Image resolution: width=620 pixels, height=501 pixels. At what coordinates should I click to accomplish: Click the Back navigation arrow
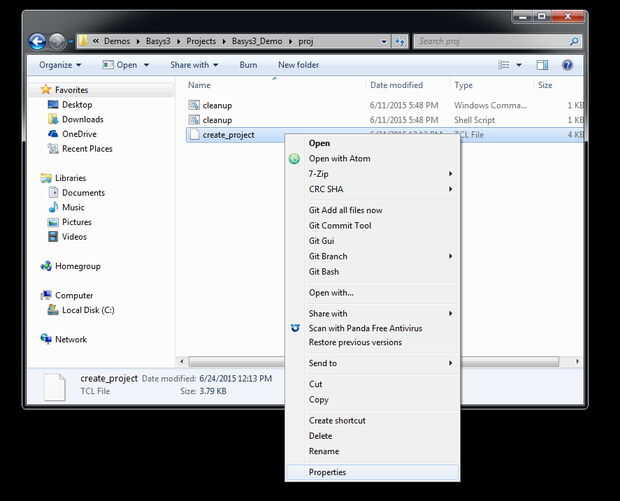[38, 41]
